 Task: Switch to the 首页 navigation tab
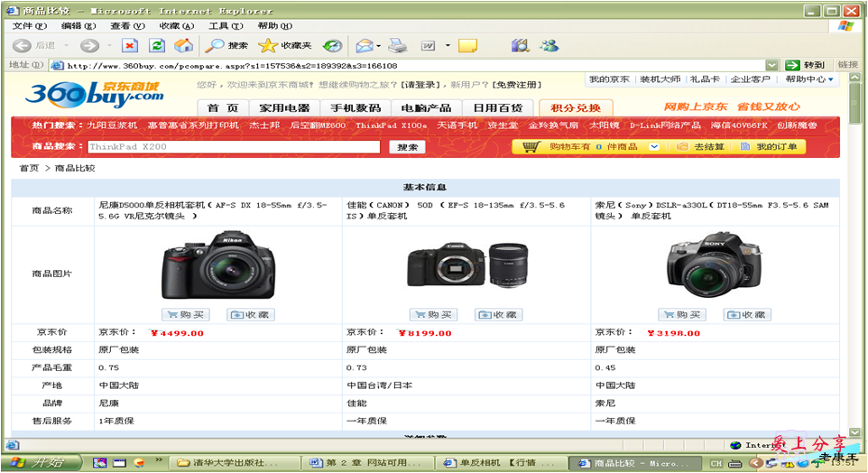[223, 108]
